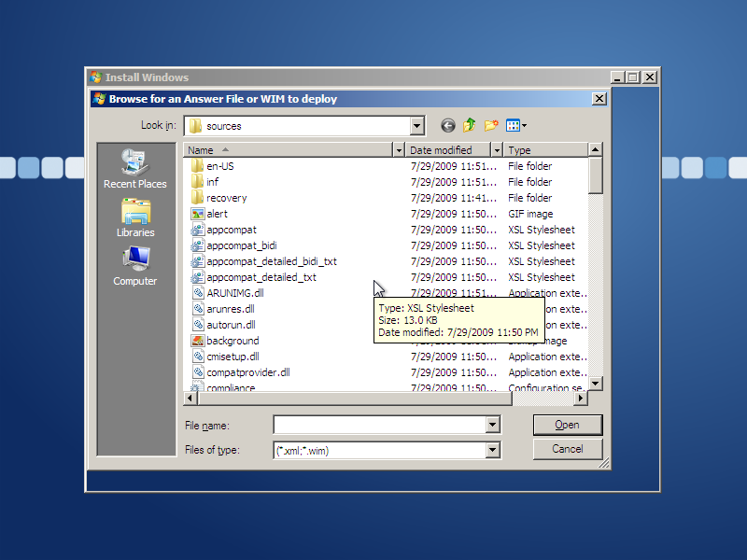Click the appcompat_bidi file icon
This screenshot has height=560, width=747.
tap(197, 245)
